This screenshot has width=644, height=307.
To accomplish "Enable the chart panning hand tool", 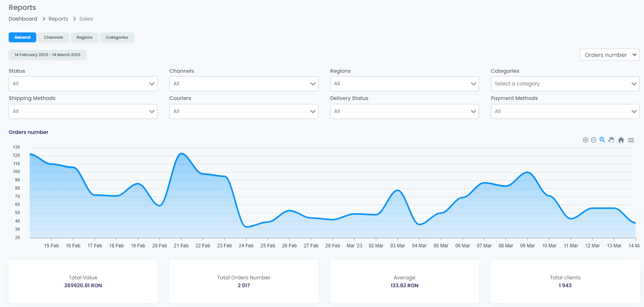I will point(611,140).
